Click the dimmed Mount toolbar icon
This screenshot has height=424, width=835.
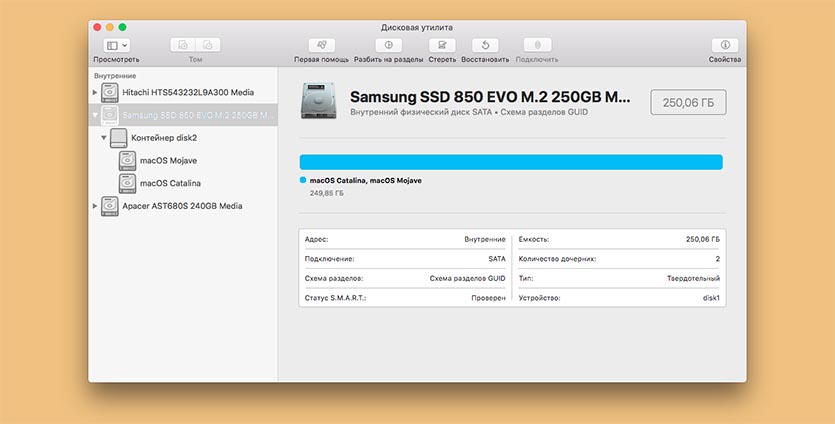pyautogui.click(x=537, y=45)
